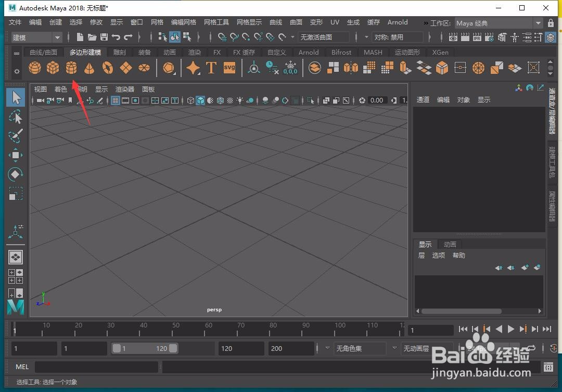Play animation forward
This screenshot has height=392, width=562.
pos(511,329)
